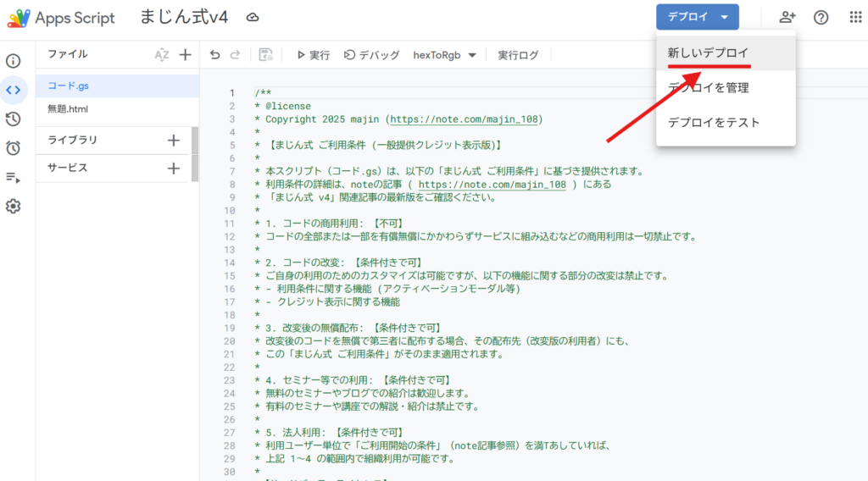Viewport: 868px width, 481px height.
Task: Open Project Settings gear icon
Action: tap(14, 206)
